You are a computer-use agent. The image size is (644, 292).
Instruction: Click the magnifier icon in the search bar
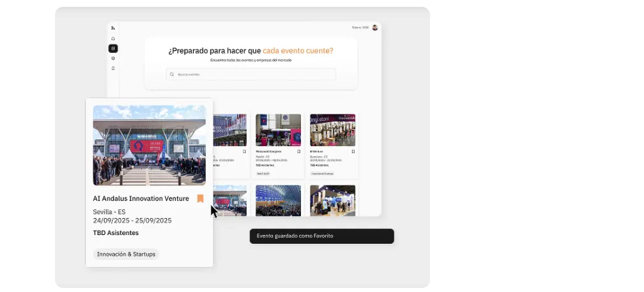(172, 74)
